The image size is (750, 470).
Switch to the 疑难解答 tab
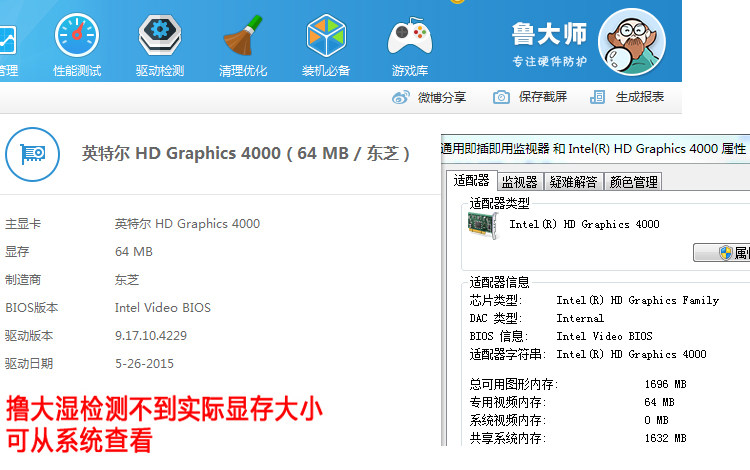[x=574, y=182]
